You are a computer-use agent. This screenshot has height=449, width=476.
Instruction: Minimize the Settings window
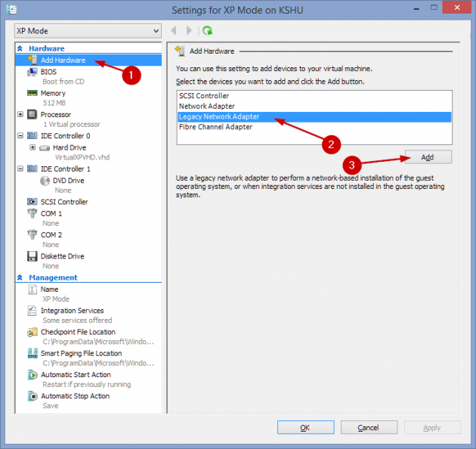click(x=416, y=9)
